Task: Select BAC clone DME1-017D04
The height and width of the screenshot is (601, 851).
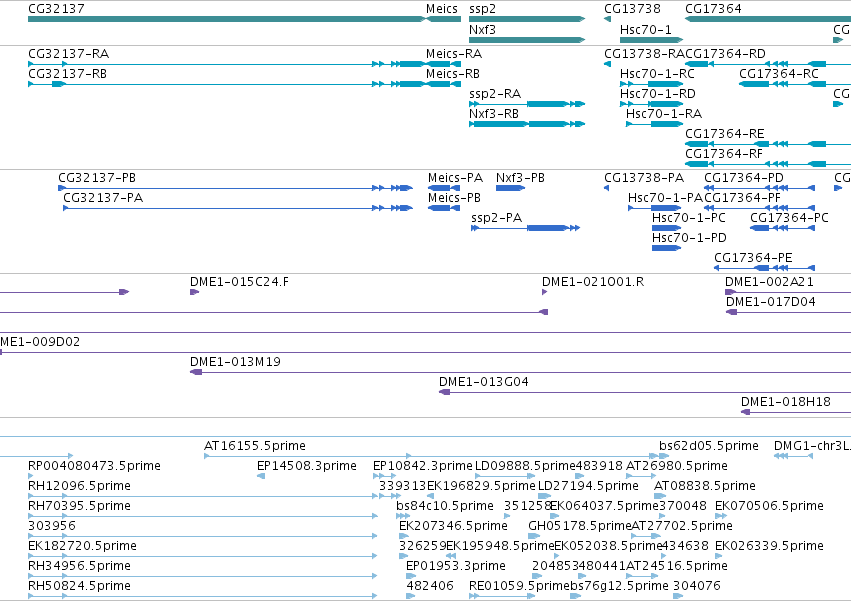Action: point(771,302)
